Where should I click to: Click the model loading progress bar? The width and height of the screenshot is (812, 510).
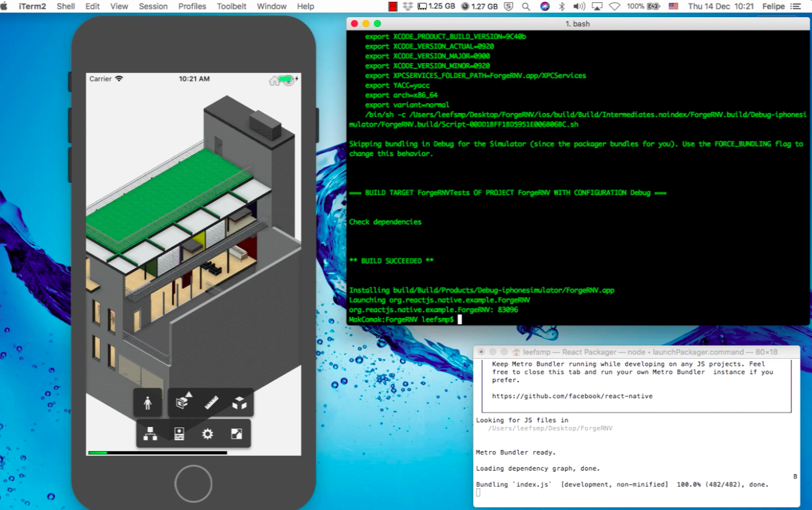[158, 453]
